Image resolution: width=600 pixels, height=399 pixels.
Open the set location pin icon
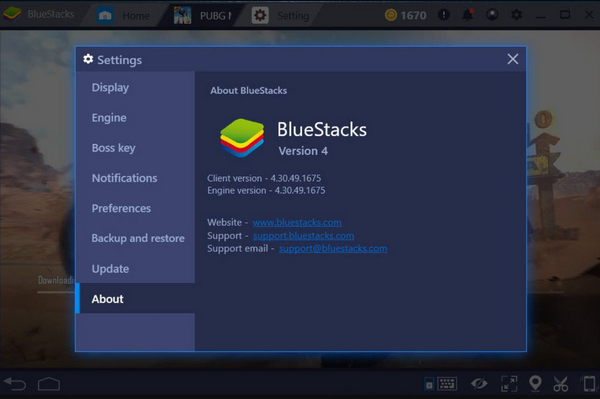(535, 383)
